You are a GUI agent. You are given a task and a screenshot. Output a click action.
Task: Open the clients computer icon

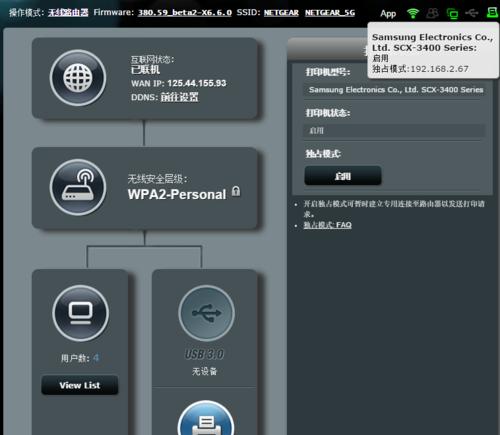81,313
